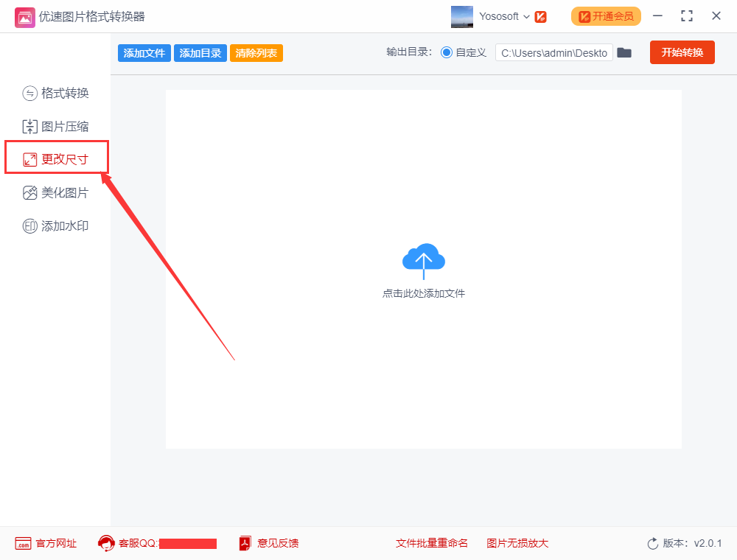Click the VIP badge icon beside username
The height and width of the screenshot is (560, 737).
point(540,17)
